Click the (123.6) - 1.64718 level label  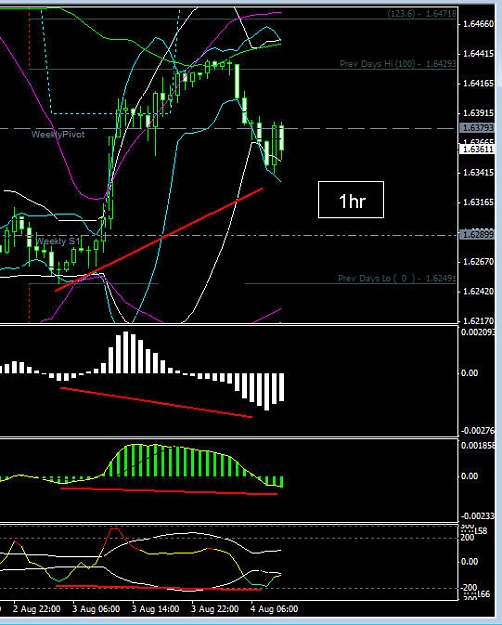(x=422, y=14)
